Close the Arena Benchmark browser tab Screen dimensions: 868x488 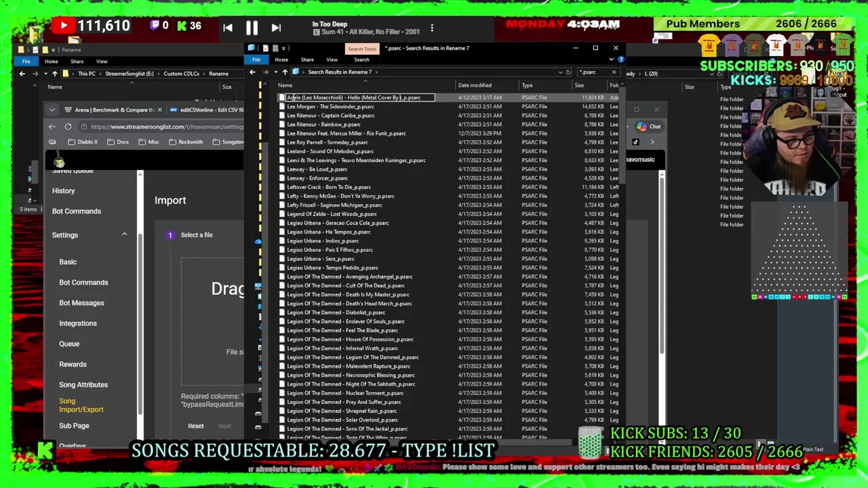pyautogui.click(x=160, y=110)
